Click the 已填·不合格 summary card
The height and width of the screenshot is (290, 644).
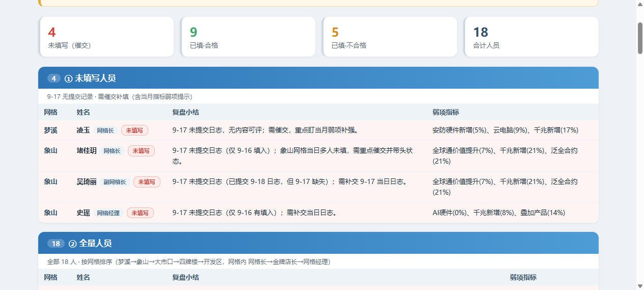pos(389,37)
